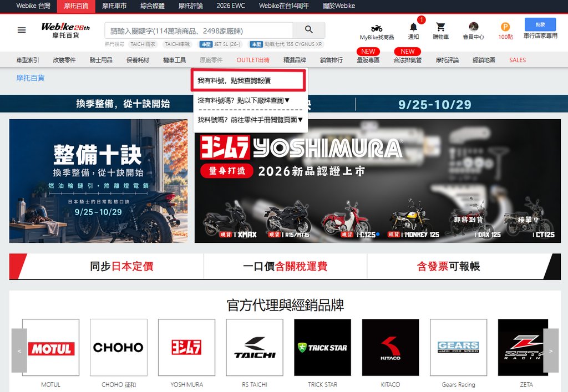Open OUTLET出清 navigation item
The height and width of the screenshot is (392, 568).
coord(253,60)
